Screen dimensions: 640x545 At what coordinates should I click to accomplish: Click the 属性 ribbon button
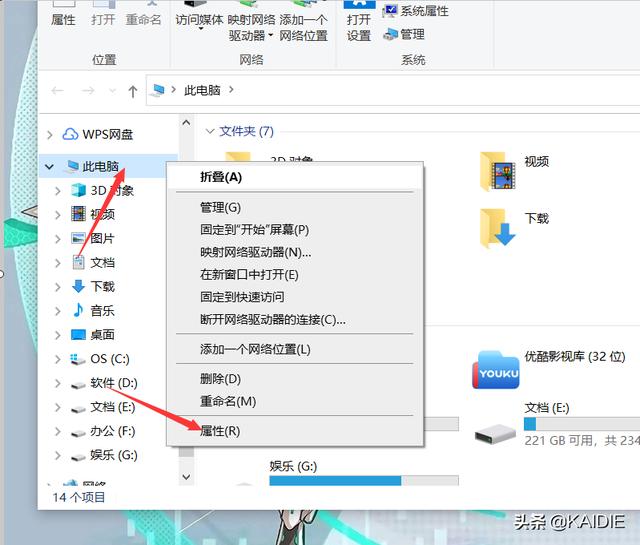[x=63, y=15]
